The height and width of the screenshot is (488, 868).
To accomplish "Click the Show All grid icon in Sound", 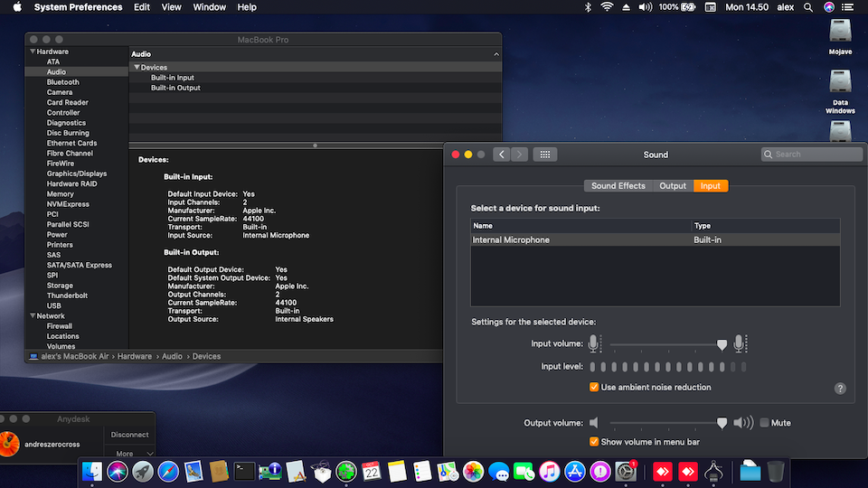I will coord(544,155).
